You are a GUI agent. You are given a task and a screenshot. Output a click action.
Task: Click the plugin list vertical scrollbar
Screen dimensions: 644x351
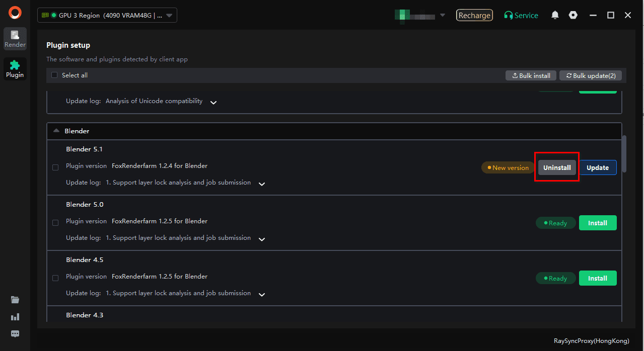click(624, 154)
